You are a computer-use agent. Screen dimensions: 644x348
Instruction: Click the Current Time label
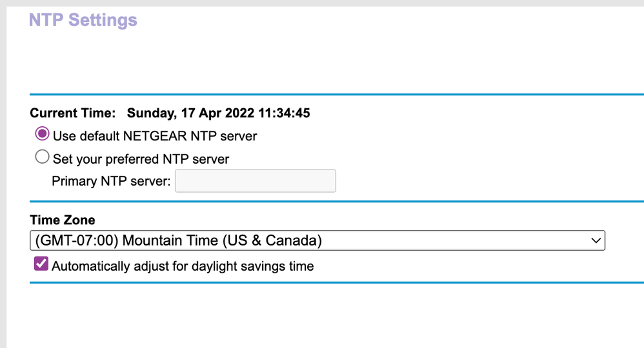point(72,113)
